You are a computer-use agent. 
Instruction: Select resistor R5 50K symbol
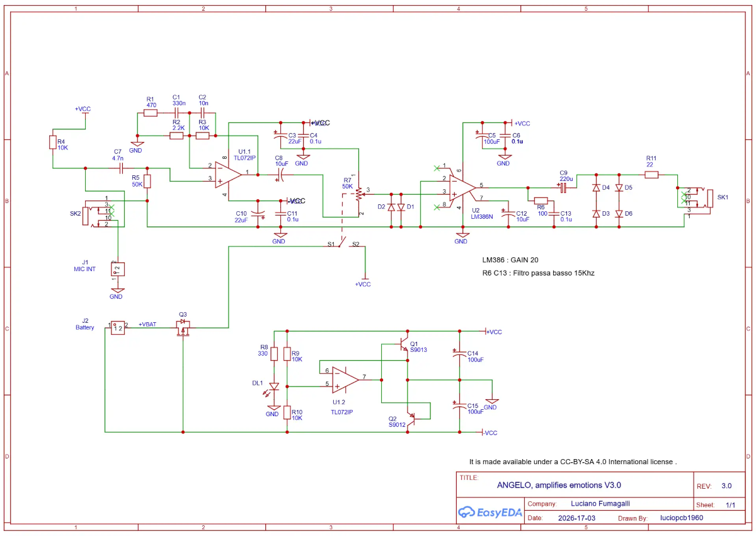click(x=147, y=182)
